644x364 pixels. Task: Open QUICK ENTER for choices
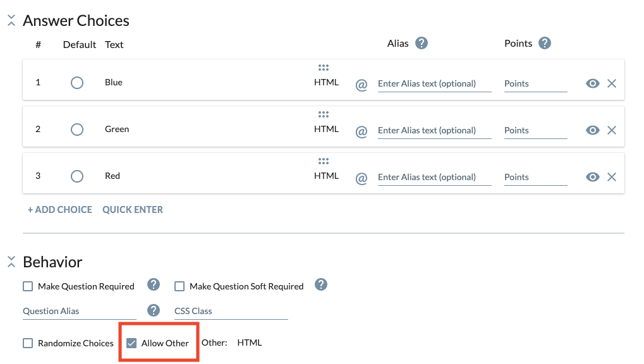point(133,210)
